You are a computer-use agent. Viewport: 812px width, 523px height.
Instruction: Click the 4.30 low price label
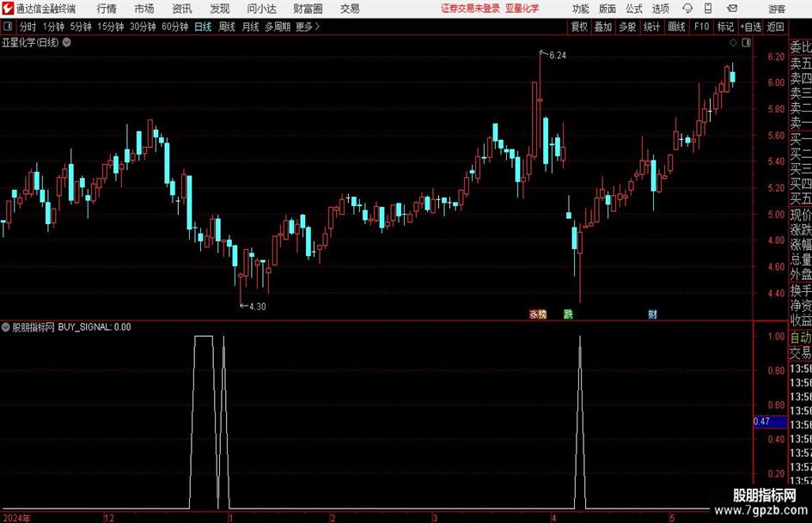pyautogui.click(x=258, y=307)
